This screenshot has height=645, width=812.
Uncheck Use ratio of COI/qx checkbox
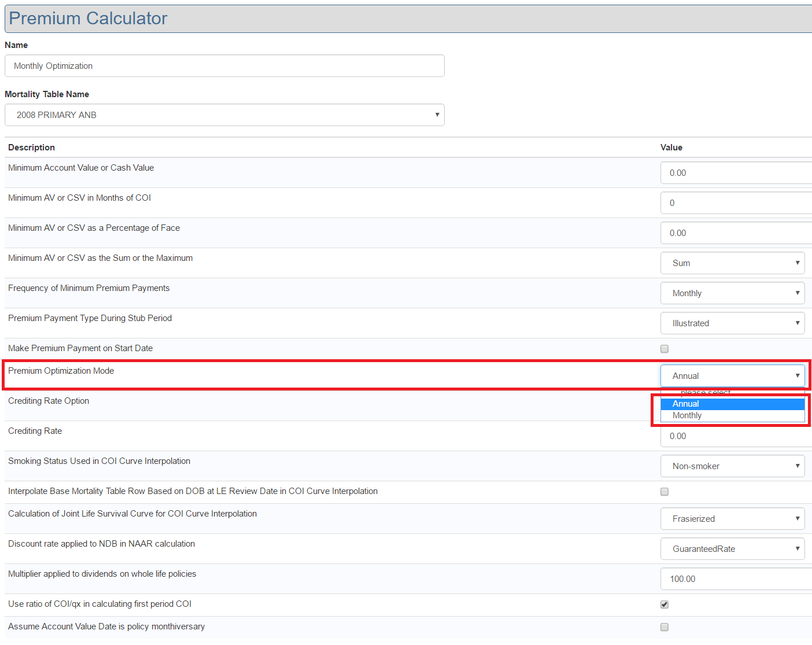pyautogui.click(x=665, y=605)
